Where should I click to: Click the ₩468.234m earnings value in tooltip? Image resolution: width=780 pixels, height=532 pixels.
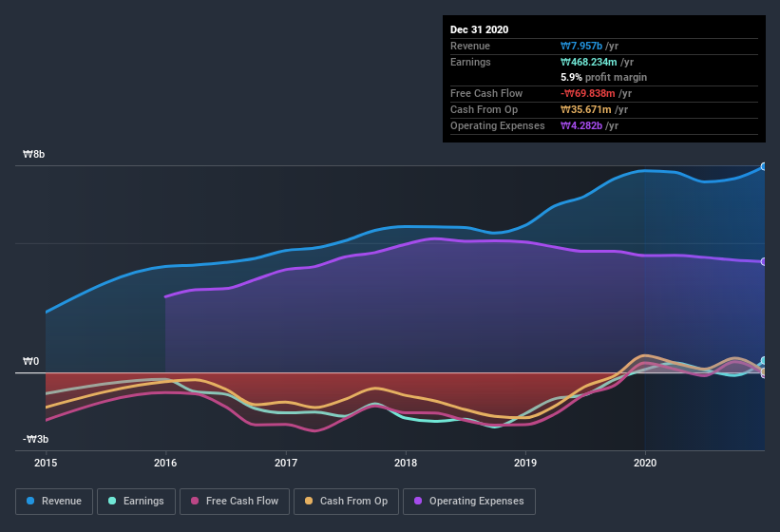[588, 62]
